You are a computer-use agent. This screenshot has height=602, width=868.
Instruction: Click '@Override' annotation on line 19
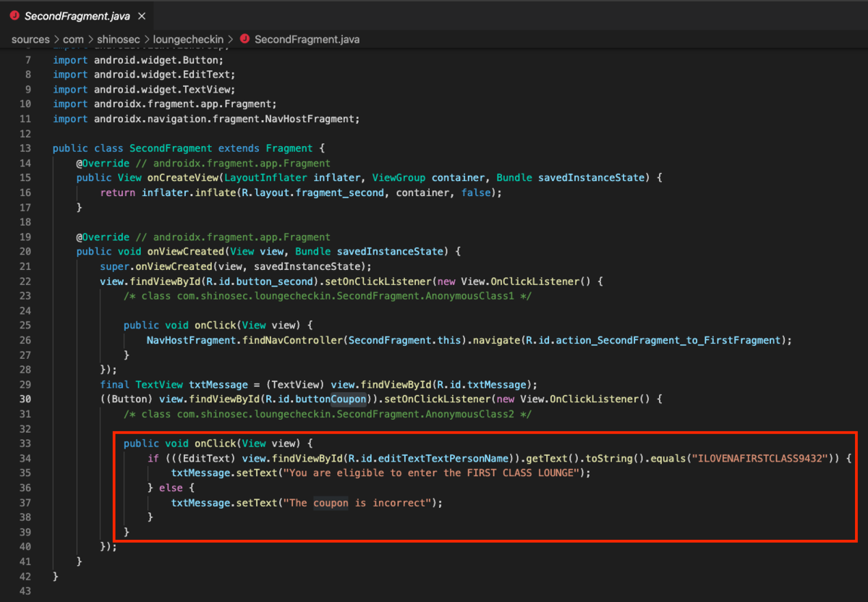pyautogui.click(x=103, y=237)
